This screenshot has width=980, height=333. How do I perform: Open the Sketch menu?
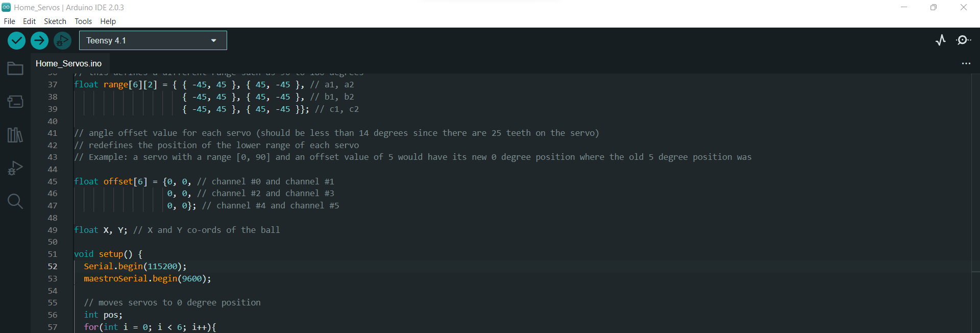click(x=55, y=21)
